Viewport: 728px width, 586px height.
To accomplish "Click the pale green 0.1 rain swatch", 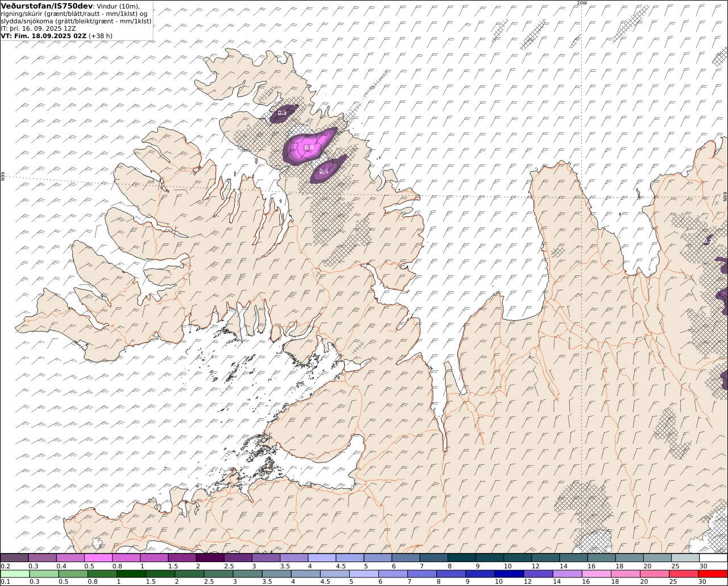I will coord(15,574).
